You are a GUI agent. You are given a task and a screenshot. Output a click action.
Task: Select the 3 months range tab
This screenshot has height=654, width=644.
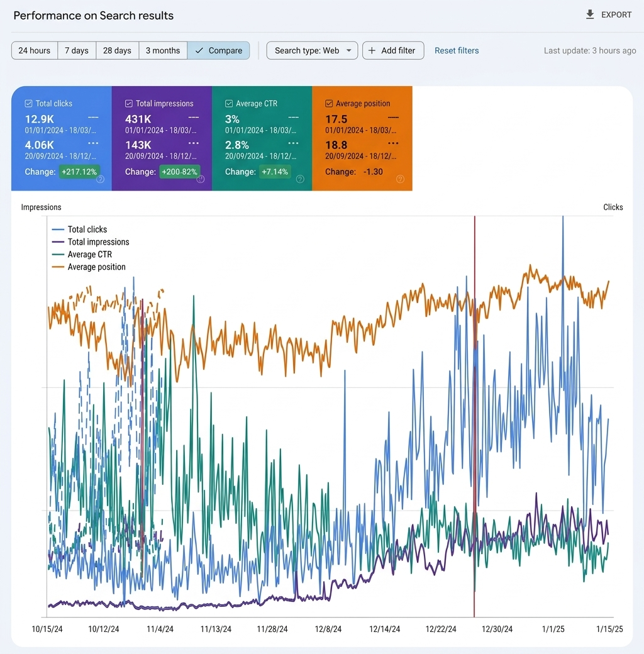(x=163, y=50)
